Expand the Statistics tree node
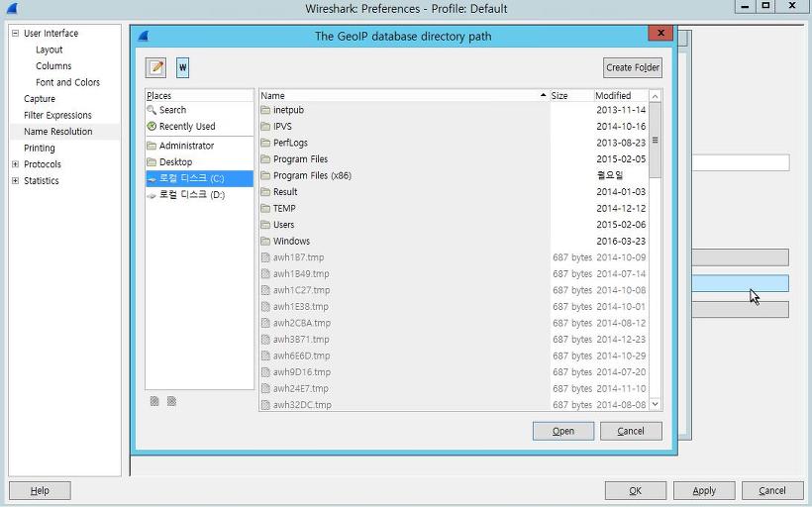812x508 pixels. pos(15,181)
